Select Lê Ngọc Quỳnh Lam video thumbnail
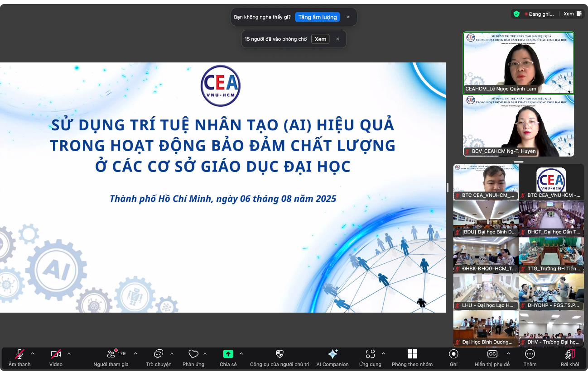Viewport: 588px width, 371px height. pos(518,62)
